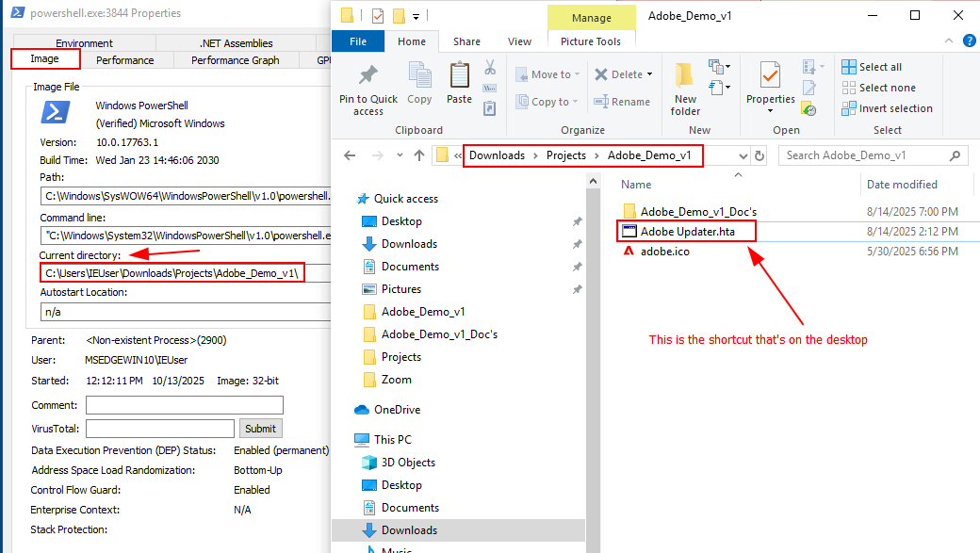Open recent locations dropdown chevron
The width and height of the screenshot is (980, 553).
pyautogui.click(x=400, y=155)
